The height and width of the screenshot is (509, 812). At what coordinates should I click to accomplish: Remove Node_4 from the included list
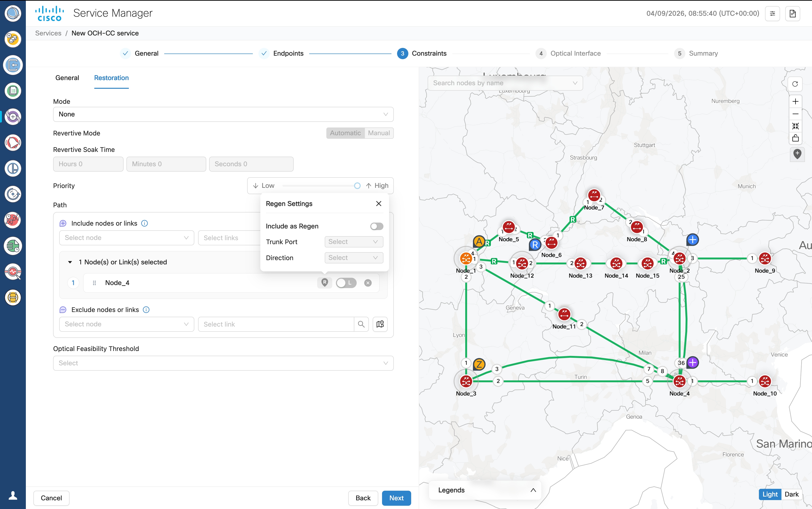pos(368,283)
